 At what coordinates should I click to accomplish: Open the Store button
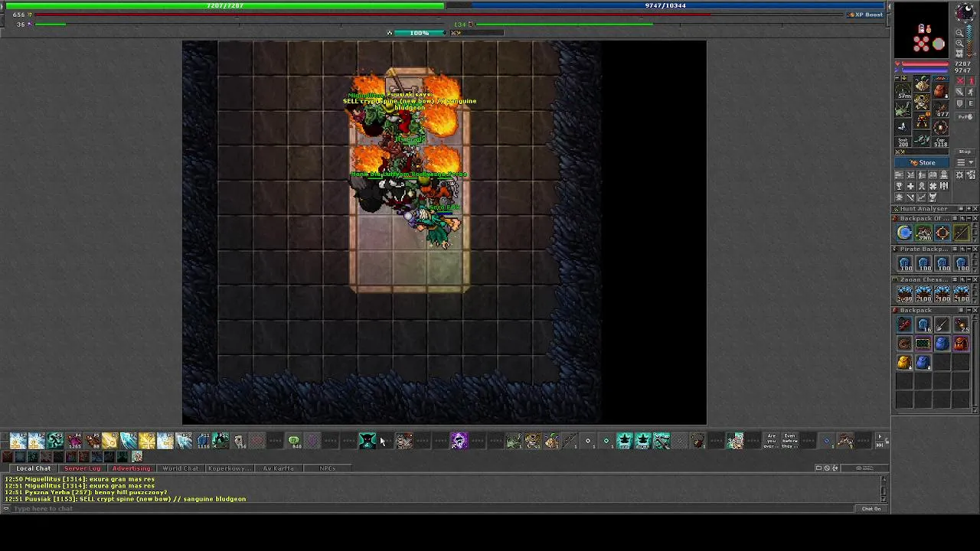click(922, 162)
